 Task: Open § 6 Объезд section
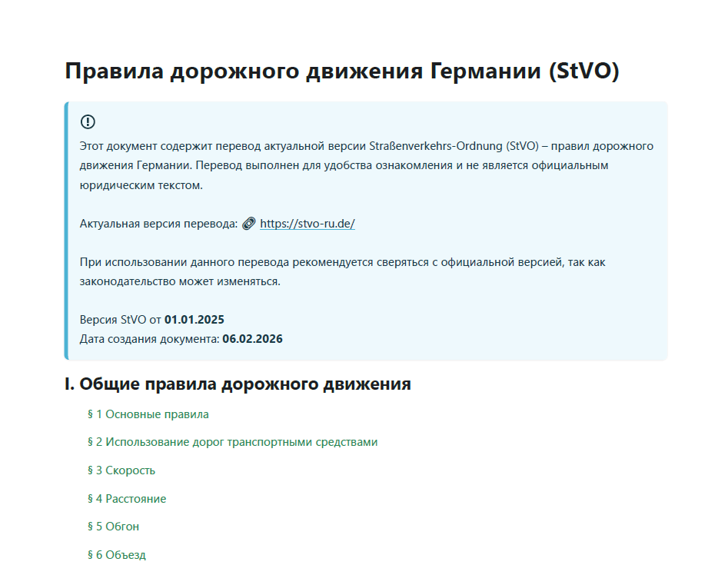(x=117, y=555)
